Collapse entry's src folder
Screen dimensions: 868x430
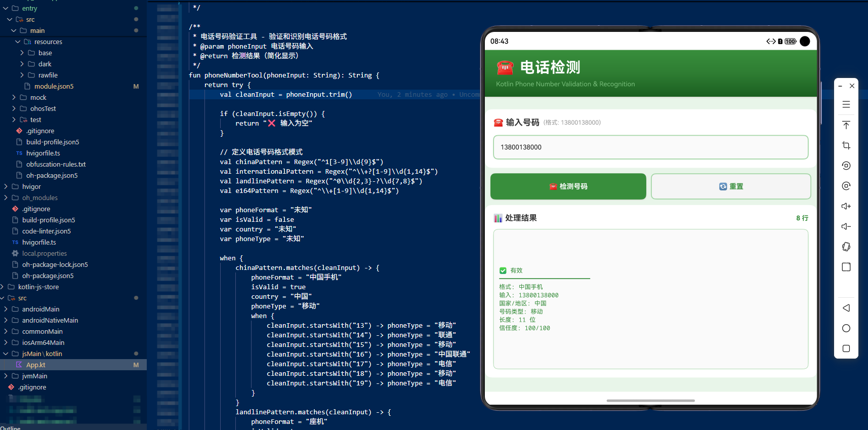click(x=10, y=19)
